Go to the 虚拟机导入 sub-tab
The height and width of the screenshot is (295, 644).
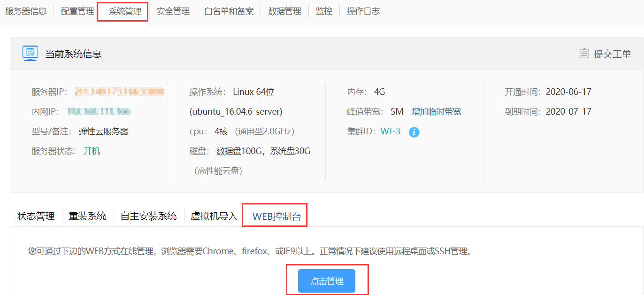(x=214, y=216)
